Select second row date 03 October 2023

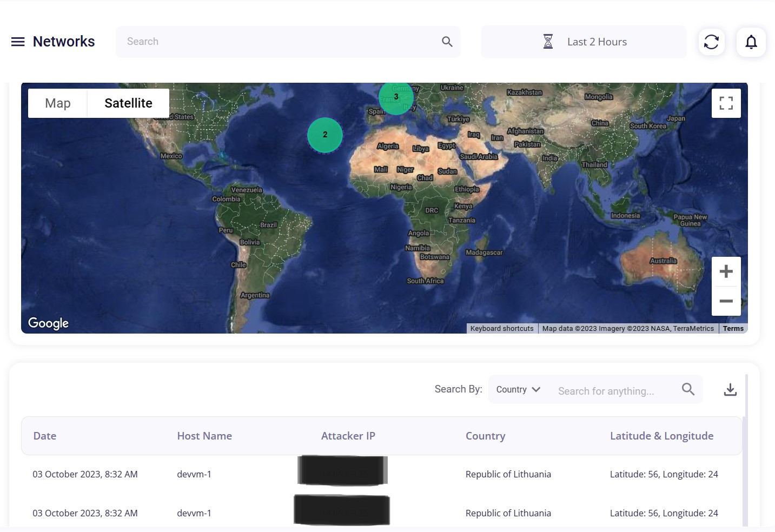point(85,513)
